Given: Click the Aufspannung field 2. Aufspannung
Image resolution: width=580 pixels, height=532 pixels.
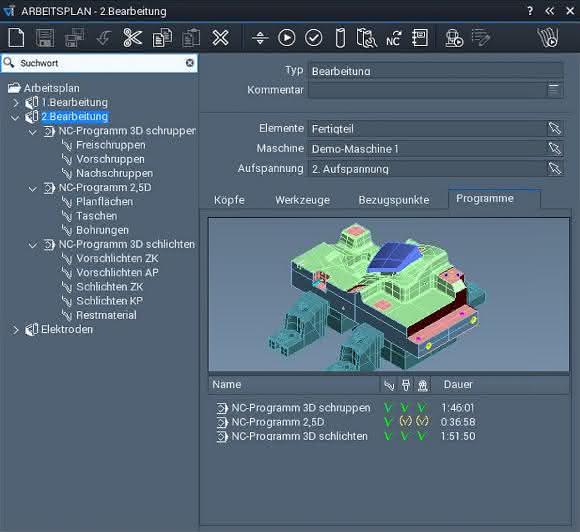Looking at the screenshot, I should coord(427,169).
